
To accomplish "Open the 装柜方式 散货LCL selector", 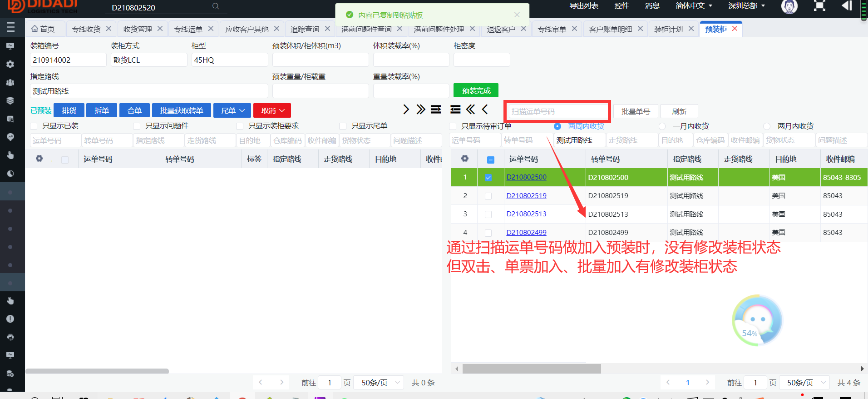I will tap(149, 60).
